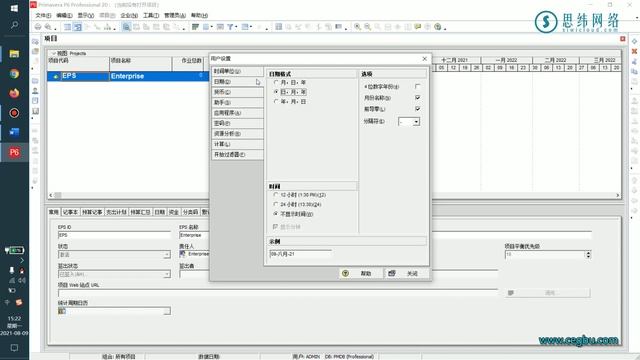Select the 12小时 time format radio
Viewport: 640px width, 360px height.
click(276, 195)
